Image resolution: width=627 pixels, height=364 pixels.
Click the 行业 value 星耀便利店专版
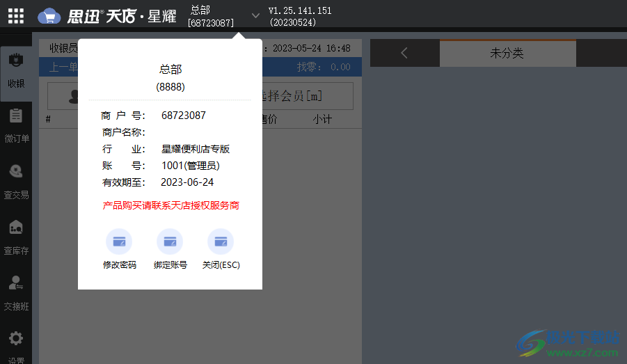point(195,149)
